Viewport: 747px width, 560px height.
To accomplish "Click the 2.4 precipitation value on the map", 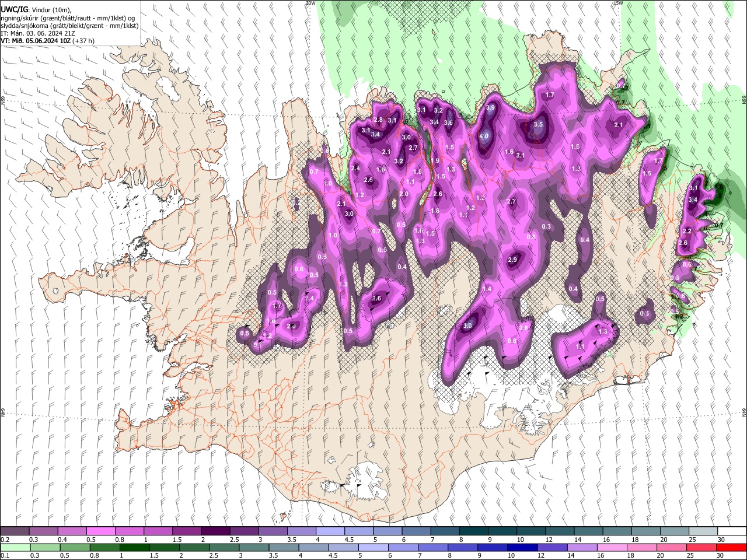I will click(x=355, y=168).
